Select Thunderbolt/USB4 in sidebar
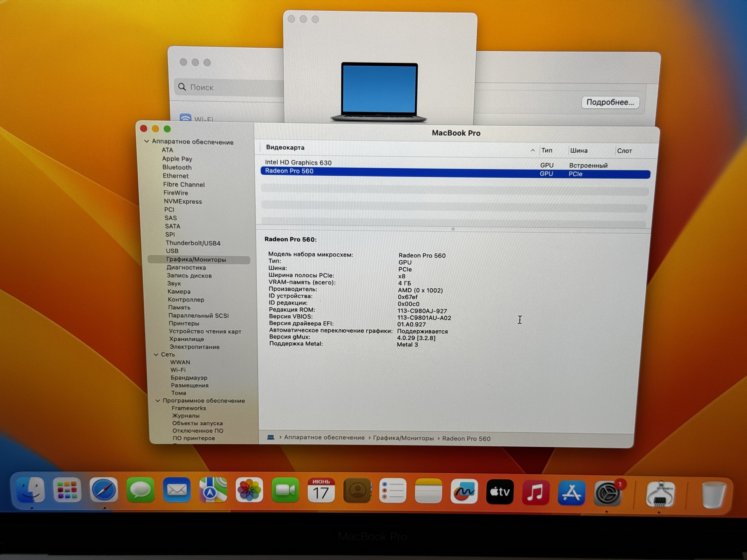The width and height of the screenshot is (747, 560). pos(193,243)
